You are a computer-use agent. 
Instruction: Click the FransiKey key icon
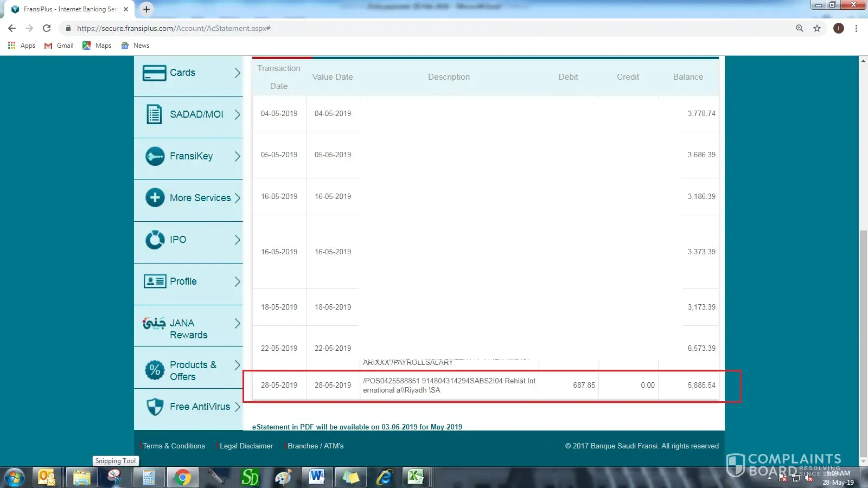(x=155, y=156)
